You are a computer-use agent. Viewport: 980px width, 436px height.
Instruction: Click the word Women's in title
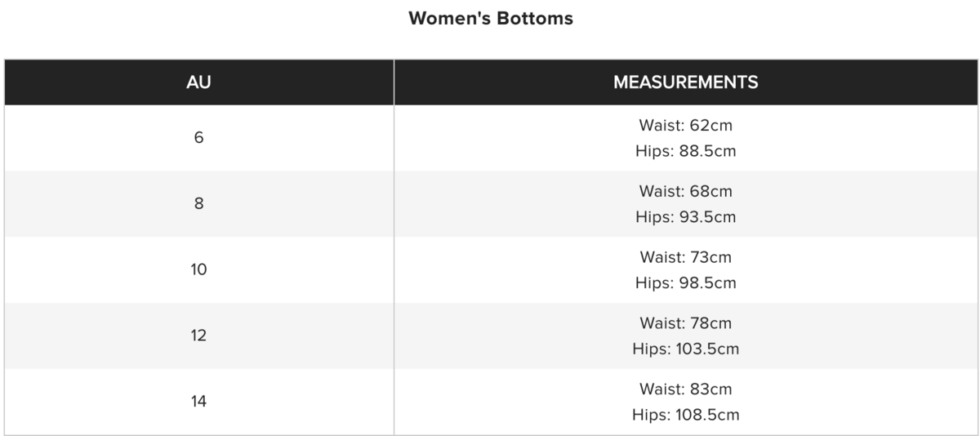(448, 19)
